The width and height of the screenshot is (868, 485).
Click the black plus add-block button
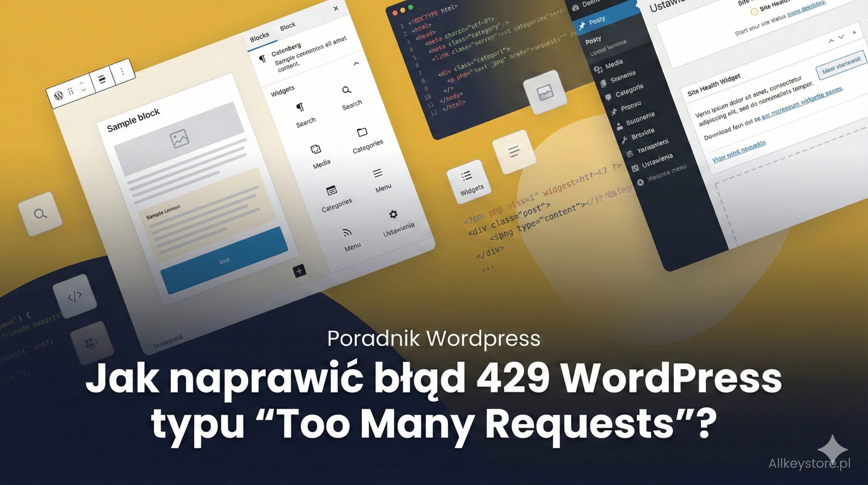pyautogui.click(x=299, y=271)
